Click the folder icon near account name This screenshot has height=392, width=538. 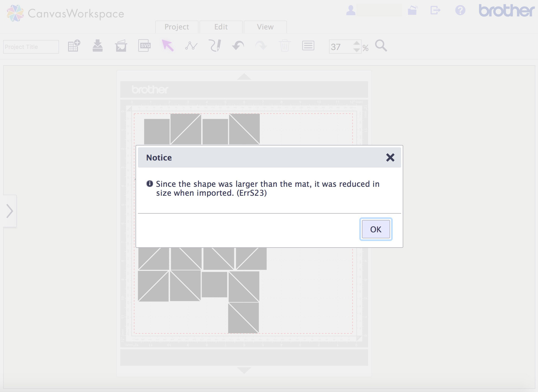coord(412,10)
